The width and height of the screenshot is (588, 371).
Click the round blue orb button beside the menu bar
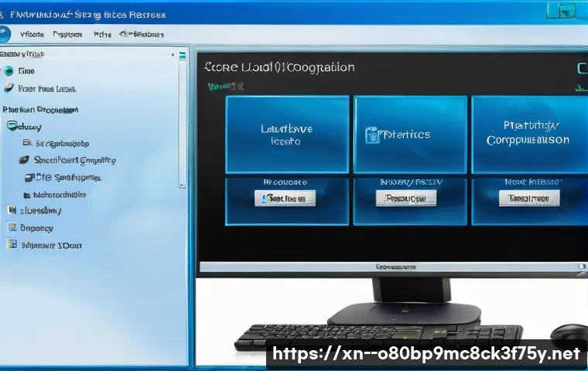pos(4,34)
